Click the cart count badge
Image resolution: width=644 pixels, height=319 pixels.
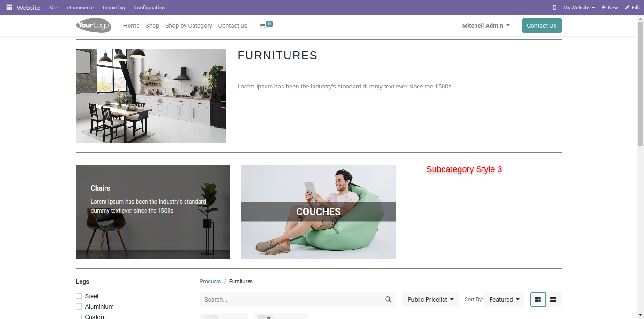tap(269, 24)
